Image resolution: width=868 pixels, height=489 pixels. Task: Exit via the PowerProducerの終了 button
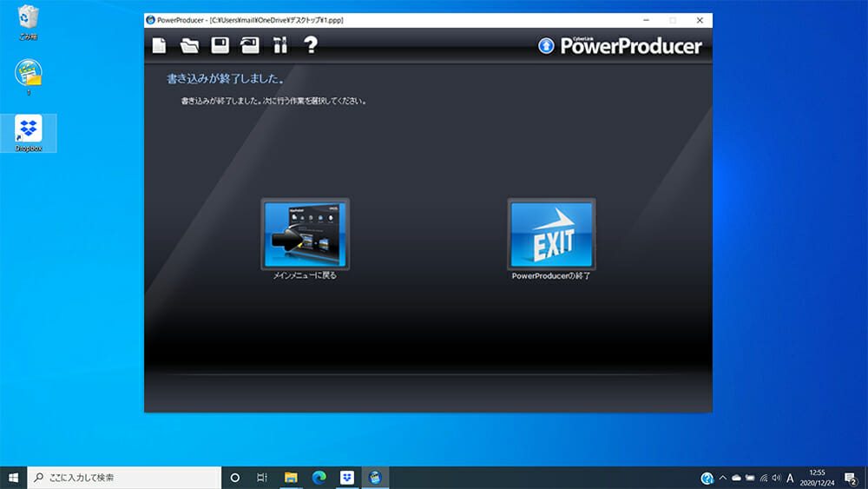point(551,235)
